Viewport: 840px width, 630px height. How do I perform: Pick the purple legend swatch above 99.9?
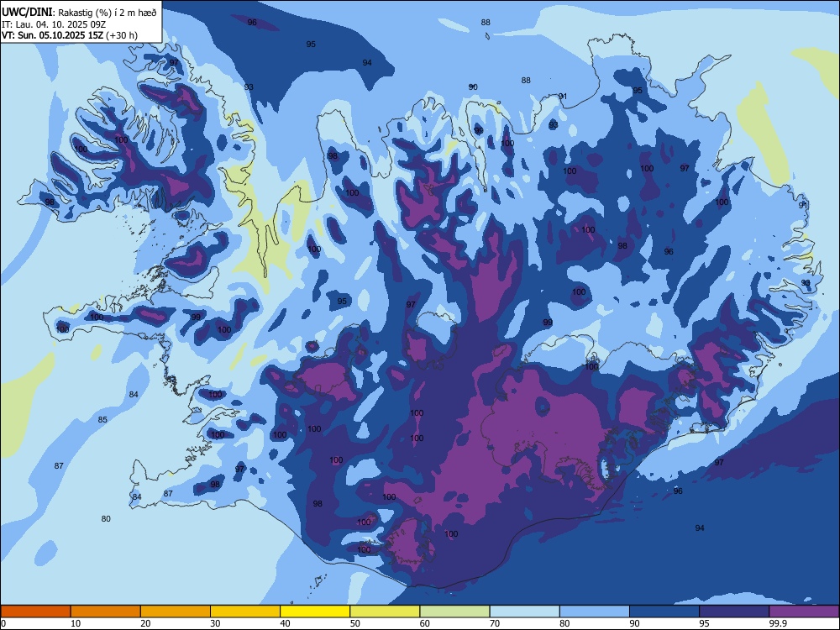[x=804, y=612]
